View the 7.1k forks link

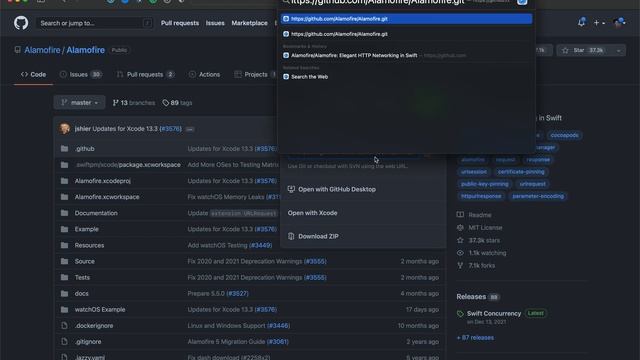(476, 266)
